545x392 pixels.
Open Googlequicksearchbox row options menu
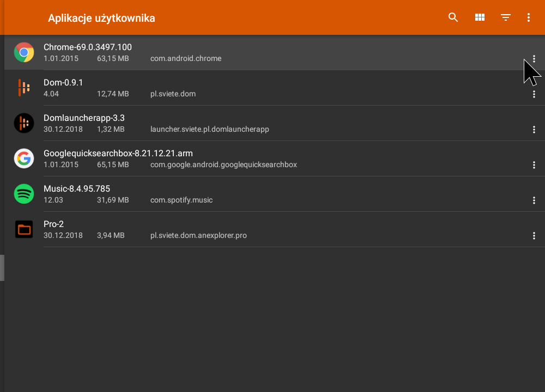pos(534,165)
